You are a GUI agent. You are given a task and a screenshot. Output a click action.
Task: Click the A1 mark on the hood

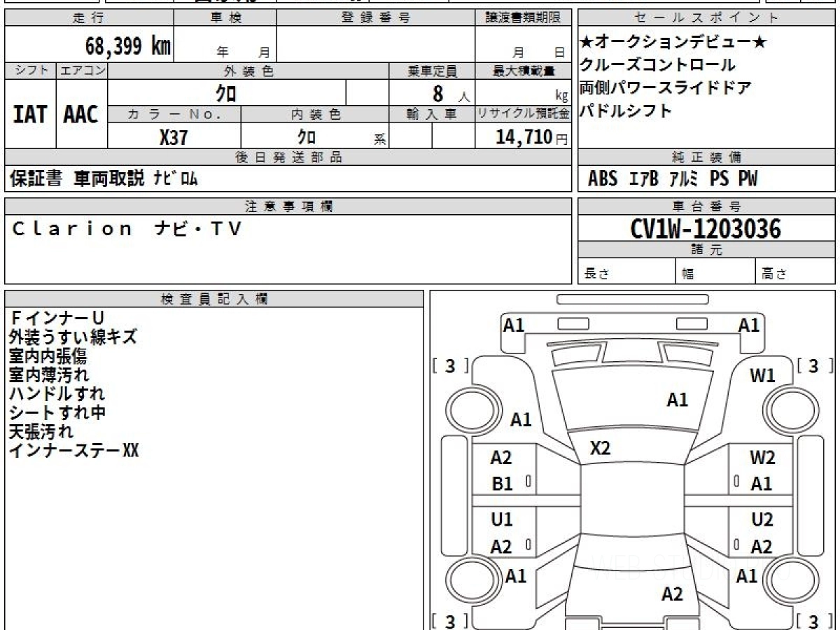[677, 400]
